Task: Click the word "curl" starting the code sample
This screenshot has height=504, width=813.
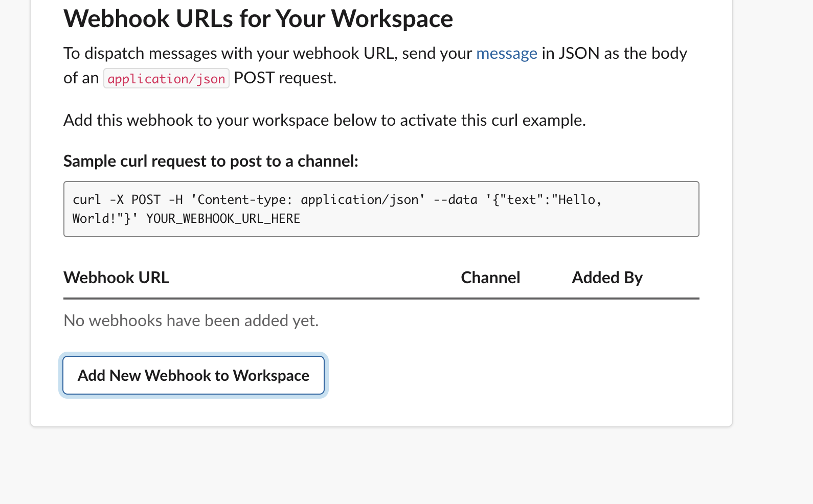Action: tap(87, 200)
